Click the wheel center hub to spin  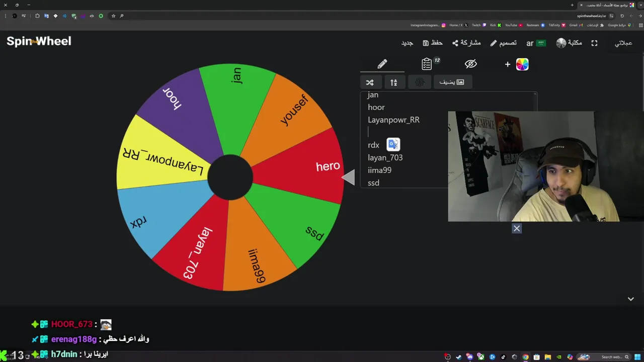pyautogui.click(x=230, y=177)
